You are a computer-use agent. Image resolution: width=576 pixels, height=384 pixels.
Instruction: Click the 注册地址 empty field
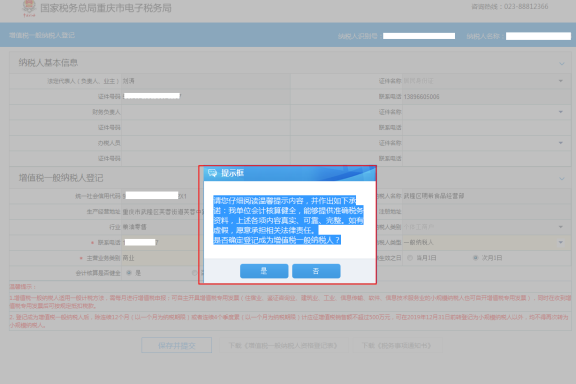487,212
